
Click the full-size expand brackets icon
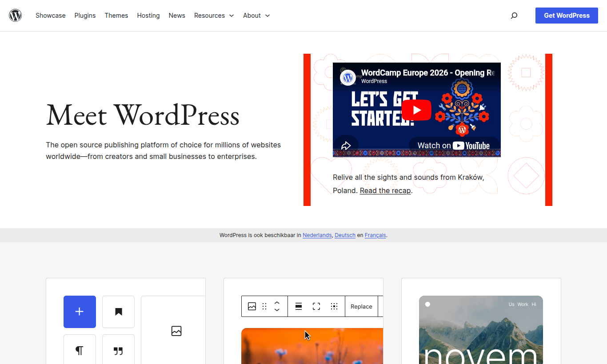(x=316, y=306)
